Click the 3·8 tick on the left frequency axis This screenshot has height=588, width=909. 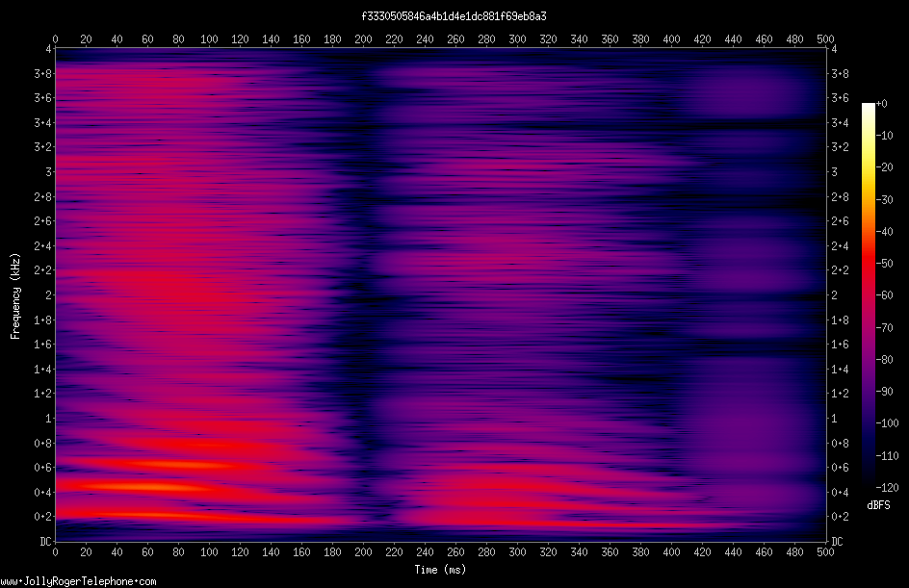pyautogui.click(x=42, y=73)
